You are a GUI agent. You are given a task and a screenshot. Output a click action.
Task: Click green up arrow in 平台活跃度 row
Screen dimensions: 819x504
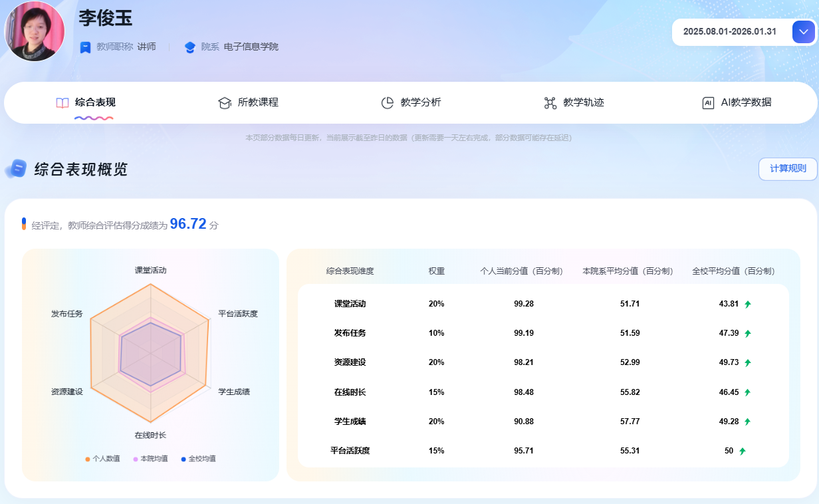point(742,451)
